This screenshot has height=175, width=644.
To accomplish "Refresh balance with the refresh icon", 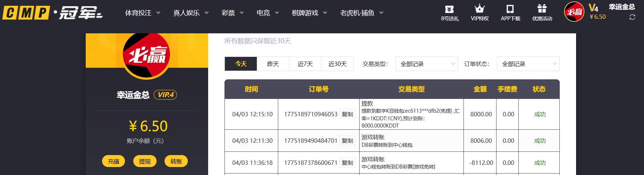I will pos(632,17).
